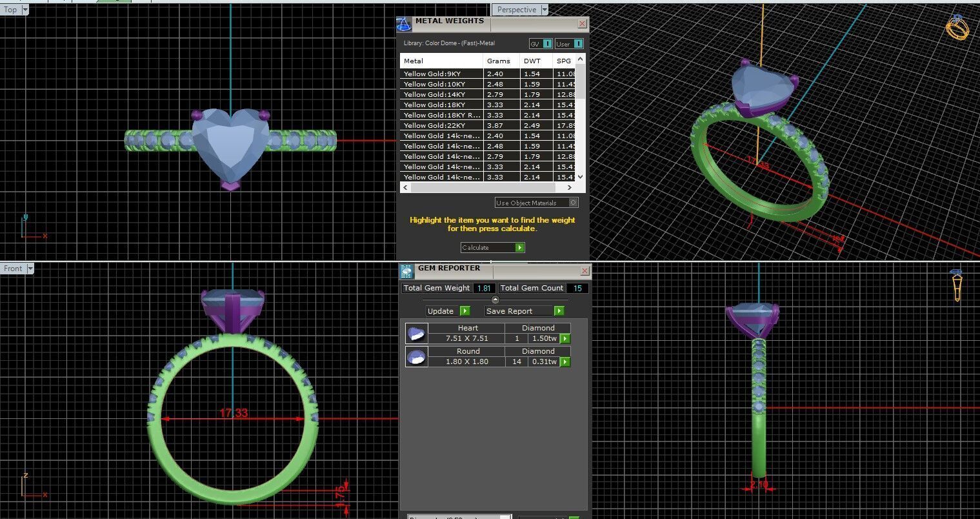Open the Perspective viewport dropdown arrow
Screen dimensions: 980x519
tap(545, 10)
